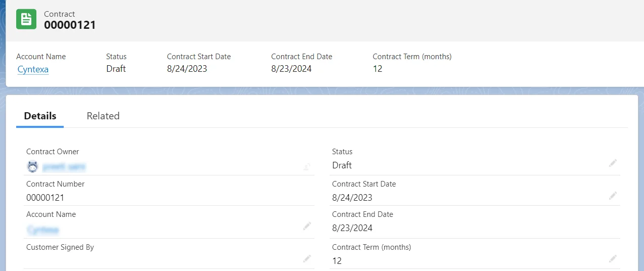Edit Status using its pencil icon
The height and width of the screenshot is (271, 644).
613,163
